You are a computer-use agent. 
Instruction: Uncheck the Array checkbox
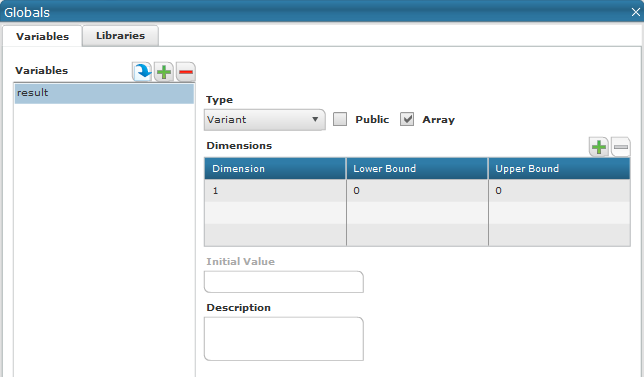point(407,120)
